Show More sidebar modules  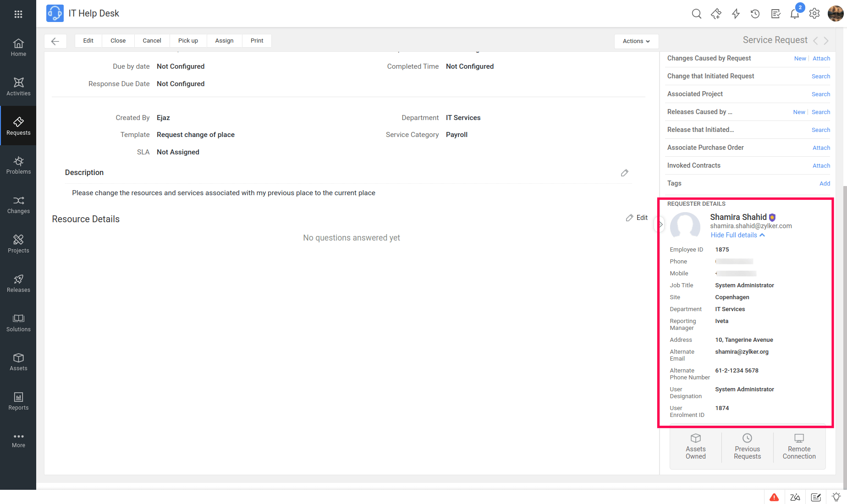(x=18, y=441)
